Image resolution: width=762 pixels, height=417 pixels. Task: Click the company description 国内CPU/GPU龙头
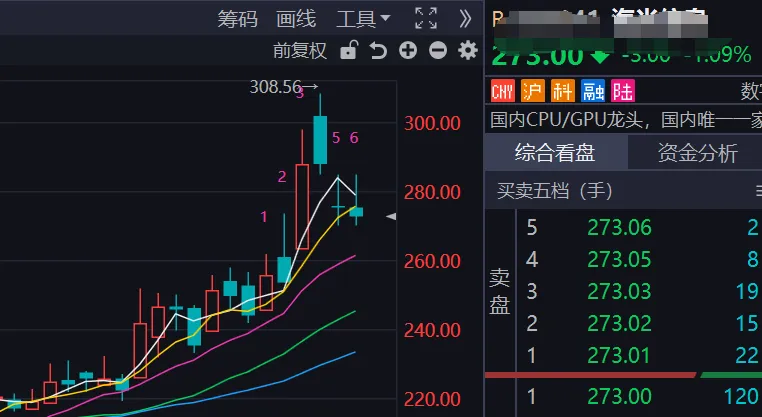click(566, 120)
